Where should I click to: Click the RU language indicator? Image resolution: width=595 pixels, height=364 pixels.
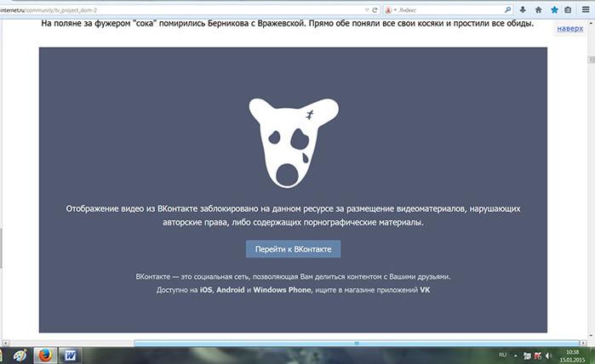point(503,355)
